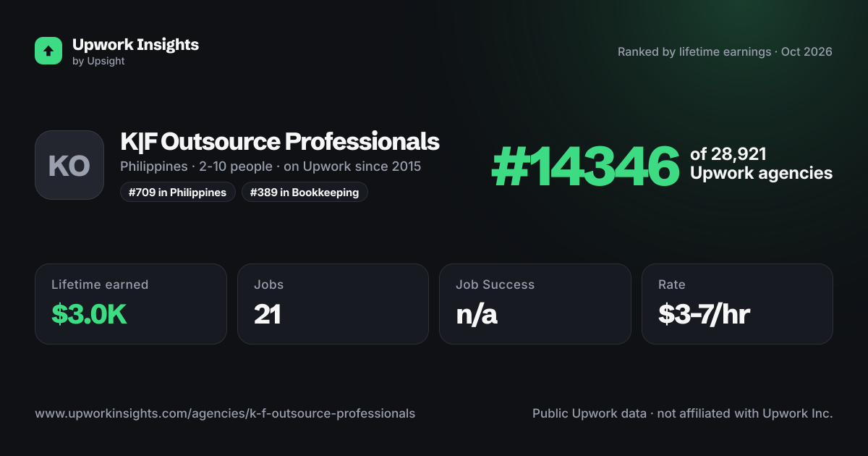The width and height of the screenshot is (868, 456).
Task: Click the #14346 rank number
Action: [x=585, y=166]
